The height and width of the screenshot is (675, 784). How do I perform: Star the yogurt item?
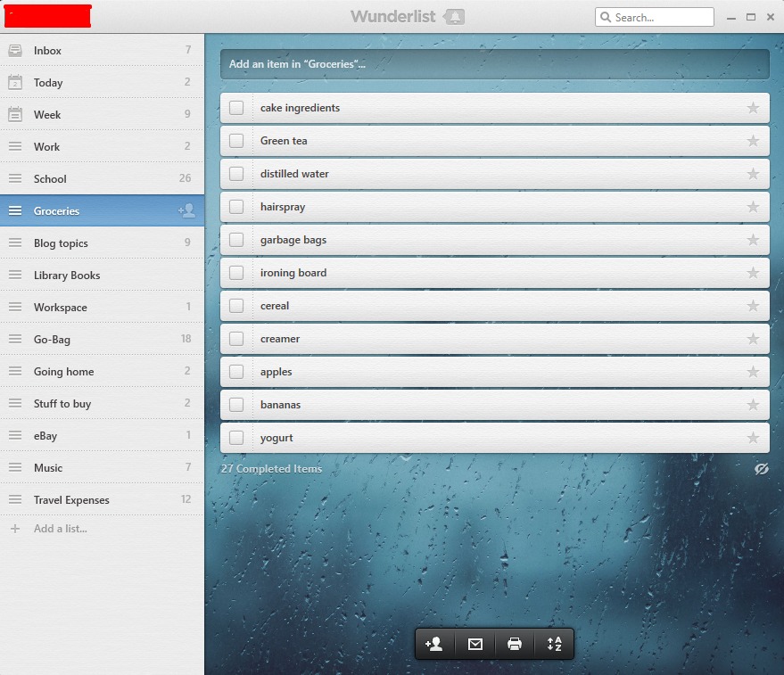(x=753, y=438)
